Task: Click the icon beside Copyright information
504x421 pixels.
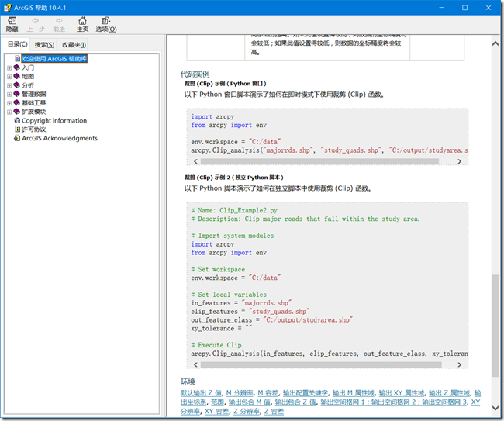Action: [17, 120]
